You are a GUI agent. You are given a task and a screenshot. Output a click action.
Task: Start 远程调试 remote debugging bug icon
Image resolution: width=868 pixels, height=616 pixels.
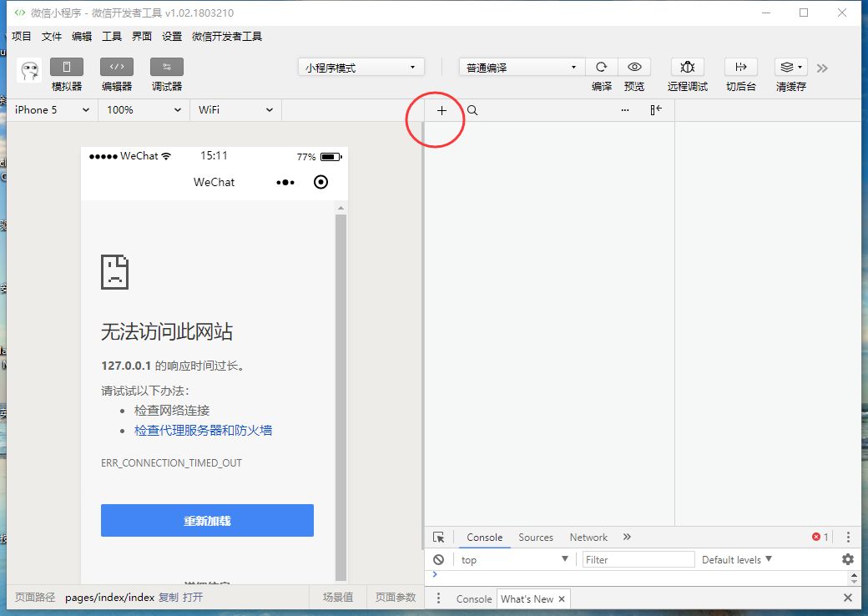tap(687, 67)
